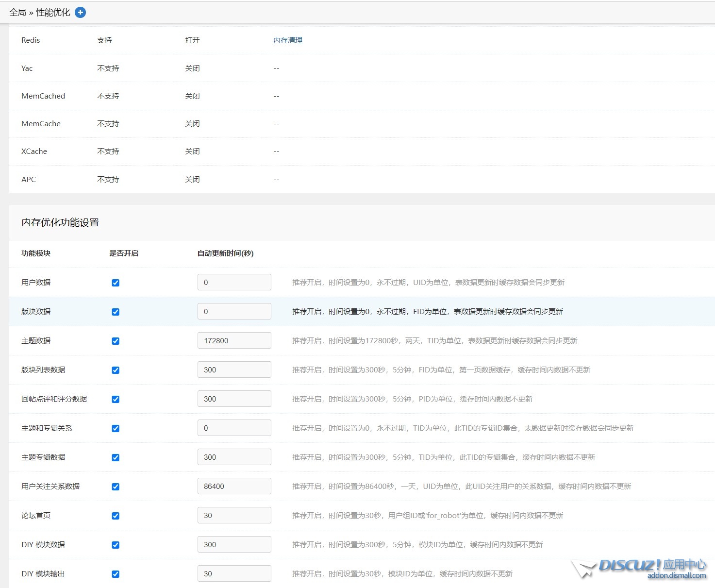Image resolution: width=715 pixels, height=588 pixels.
Task: Toggle the 用户数据 enable checkbox
Action: (x=116, y=283)
